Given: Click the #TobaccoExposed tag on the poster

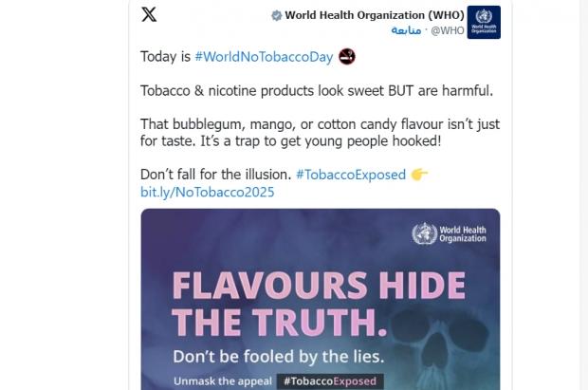Looking at the screenshot, I should pyautogui.click(x=330, y=381).
